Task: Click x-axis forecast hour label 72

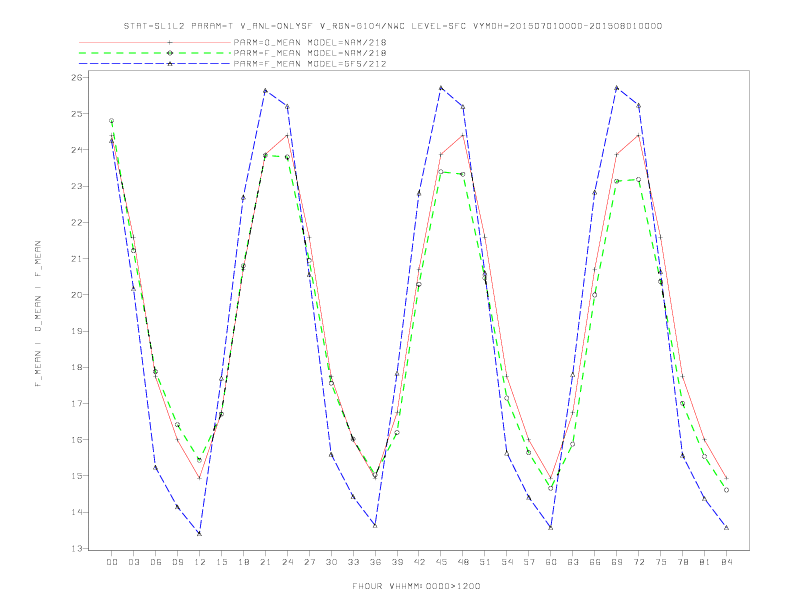Action: tap(638, 562)
